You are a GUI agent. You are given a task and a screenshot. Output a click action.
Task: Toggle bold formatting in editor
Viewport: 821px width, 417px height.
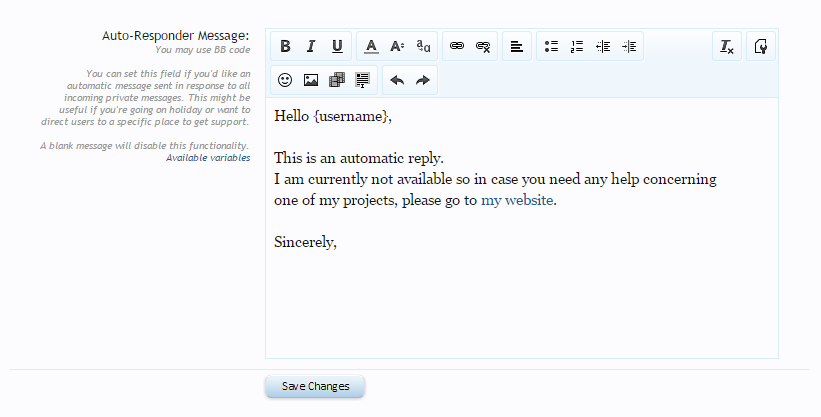coord(285,46)
